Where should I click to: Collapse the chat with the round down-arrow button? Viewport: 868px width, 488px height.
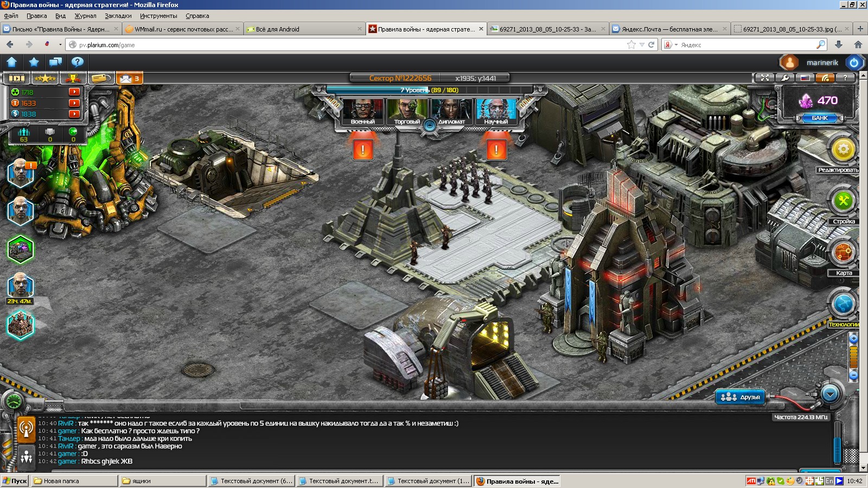(x=830, y=394)
